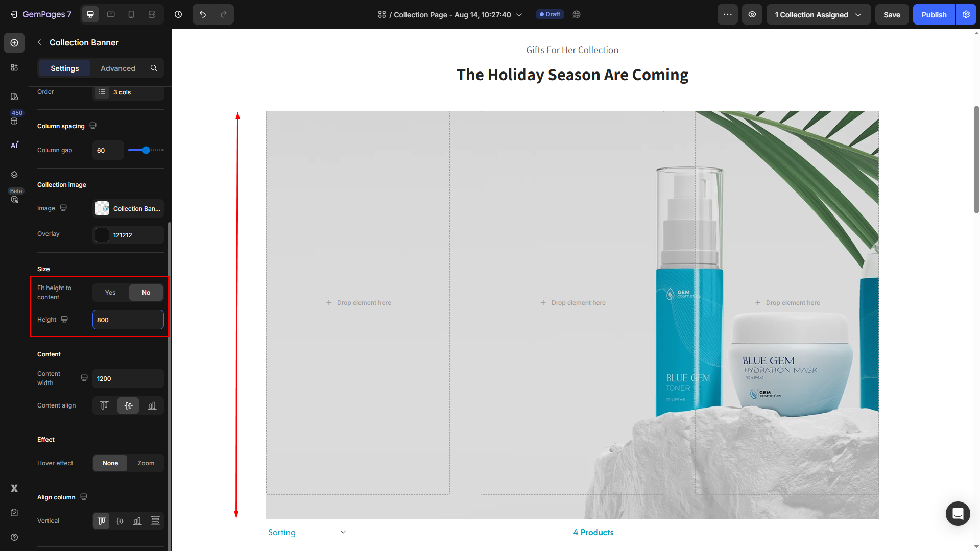Viewport: 980px width, 551px height.
Task: Open the 4 Products link
Action: click(593, 532)
